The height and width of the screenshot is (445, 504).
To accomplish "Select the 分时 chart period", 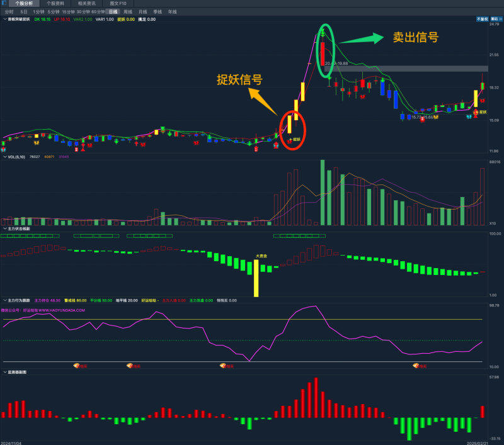I will point(9,12).
